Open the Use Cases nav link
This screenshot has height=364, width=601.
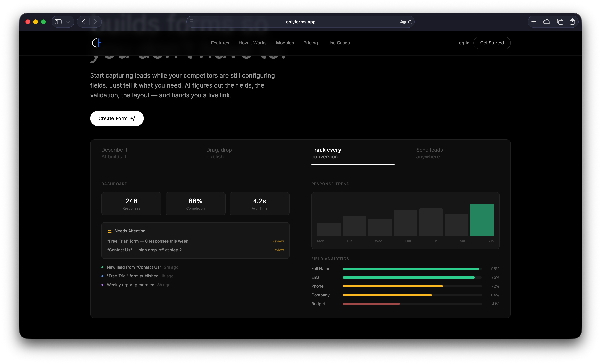[x=338, y=43]
